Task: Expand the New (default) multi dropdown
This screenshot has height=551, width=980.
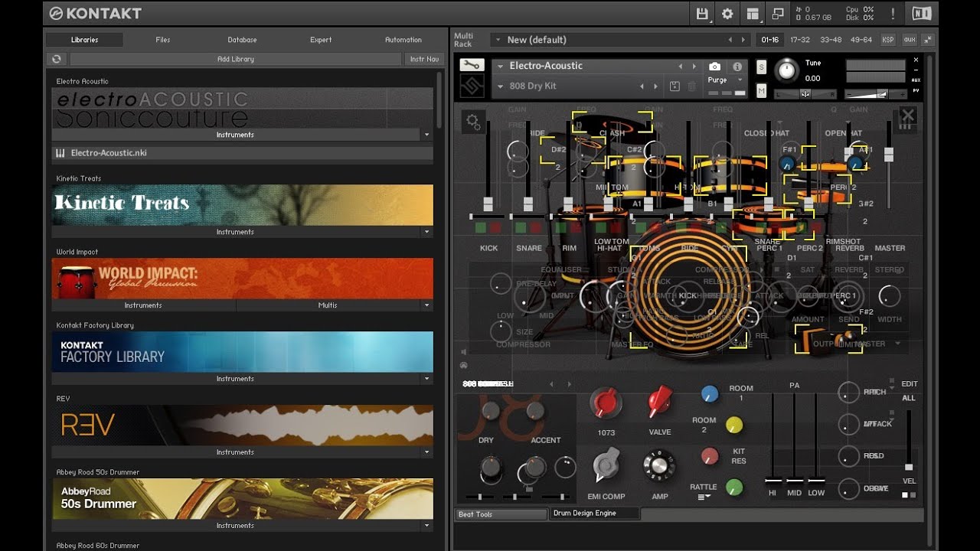Action: [498, 40]
